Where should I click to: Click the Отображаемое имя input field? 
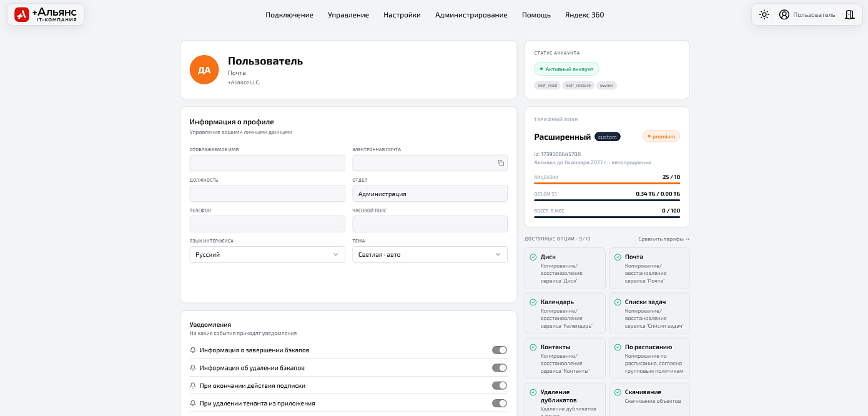tap(267, 163)
